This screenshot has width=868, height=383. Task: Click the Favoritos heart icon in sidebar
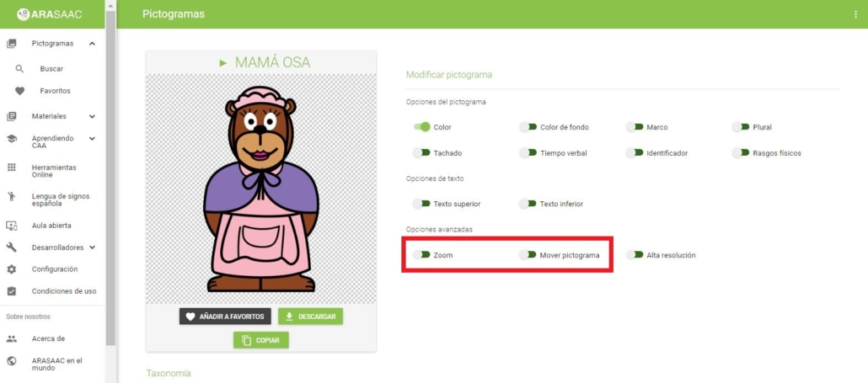click(20, 91)
